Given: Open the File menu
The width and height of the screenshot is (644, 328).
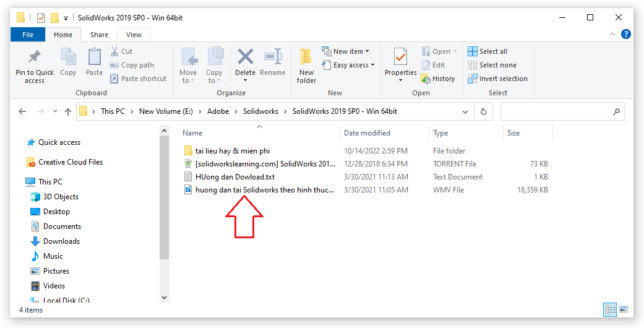Looking at the screenshot, I should [28, 35].
